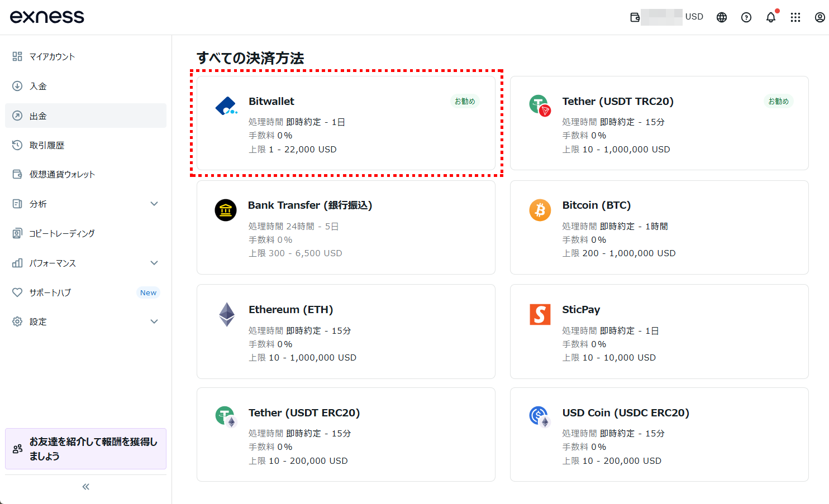Open the help question mark icon
The image size is (829, 504).
(x=746, y=17)
